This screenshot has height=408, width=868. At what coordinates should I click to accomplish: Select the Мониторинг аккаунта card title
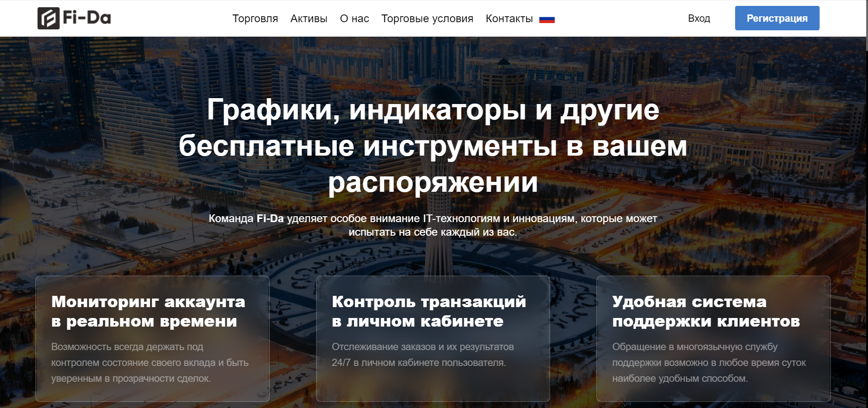[x=148, y=311]
